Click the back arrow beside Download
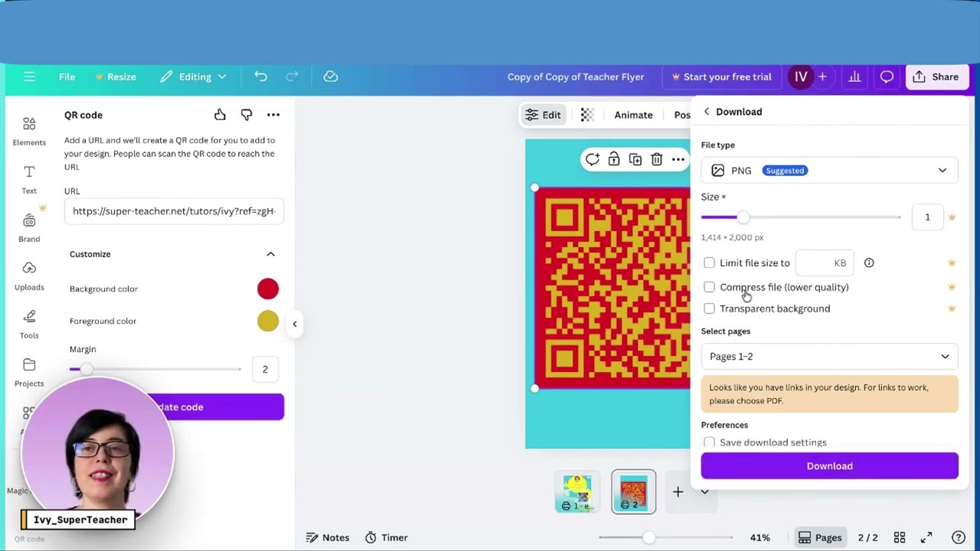 click(x=707, y=112)
